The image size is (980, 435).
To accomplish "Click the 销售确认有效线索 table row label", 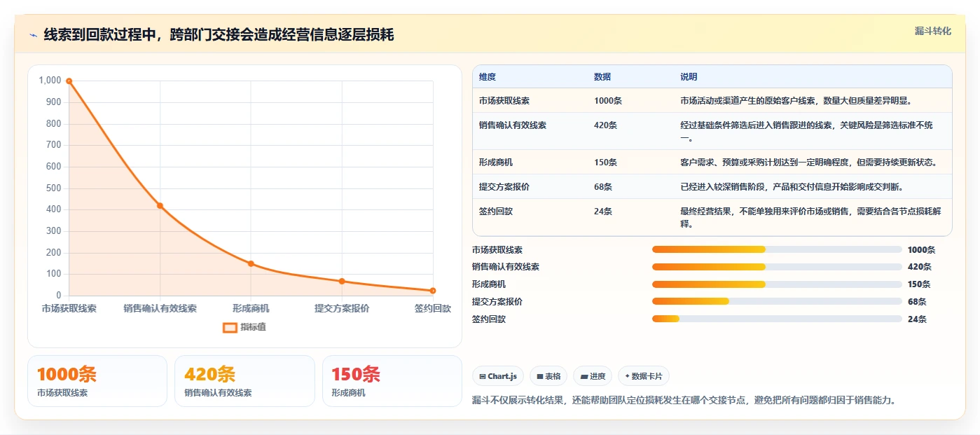I will [513, 125].
